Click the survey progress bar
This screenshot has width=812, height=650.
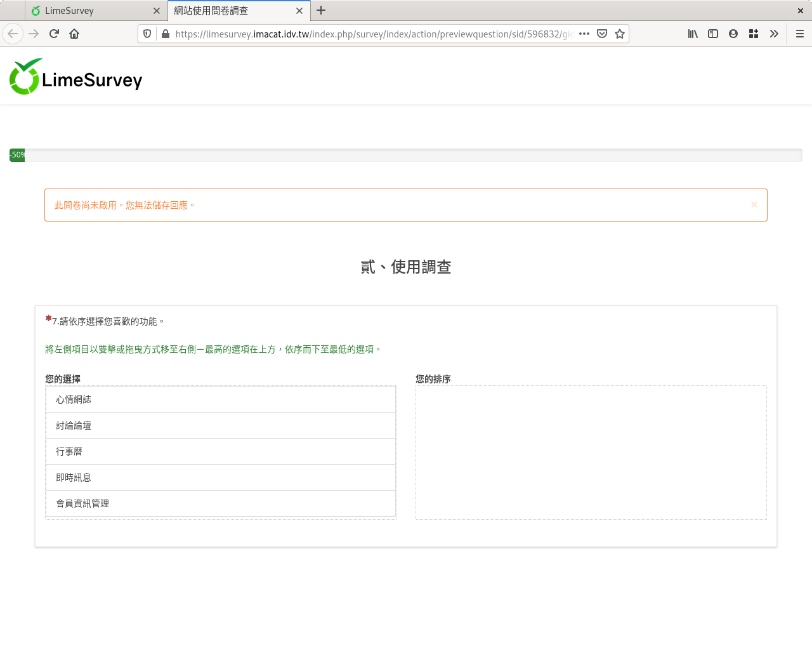[x=406, y=155]
